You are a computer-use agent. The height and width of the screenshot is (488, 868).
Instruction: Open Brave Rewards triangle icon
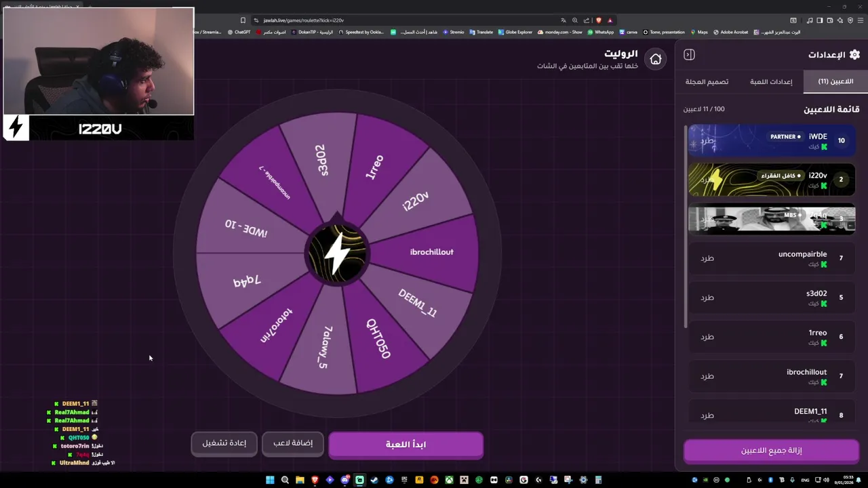(x=610, y=20)
